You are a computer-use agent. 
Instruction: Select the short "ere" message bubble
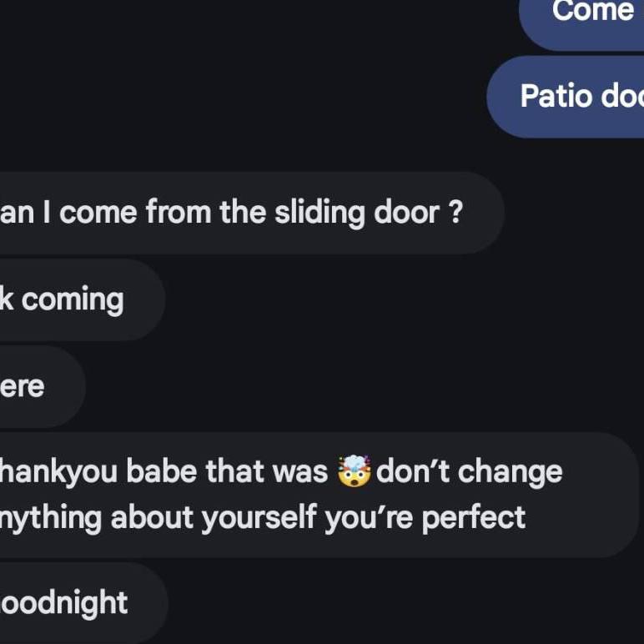coord(33,387)
